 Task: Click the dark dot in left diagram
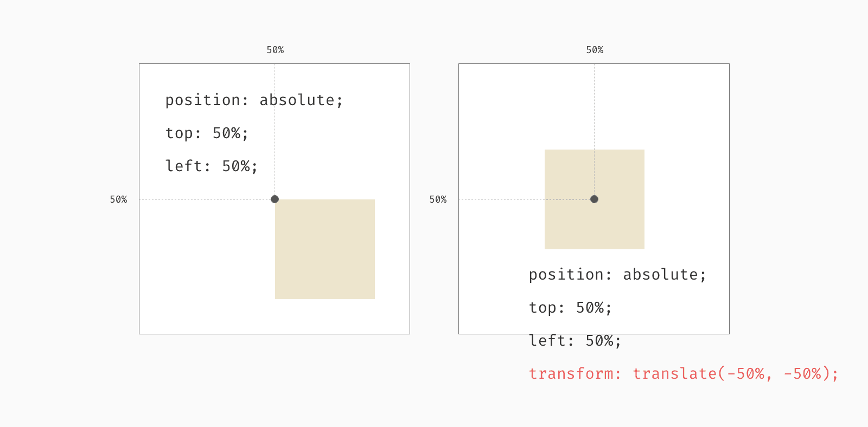[x=275, y=199]
